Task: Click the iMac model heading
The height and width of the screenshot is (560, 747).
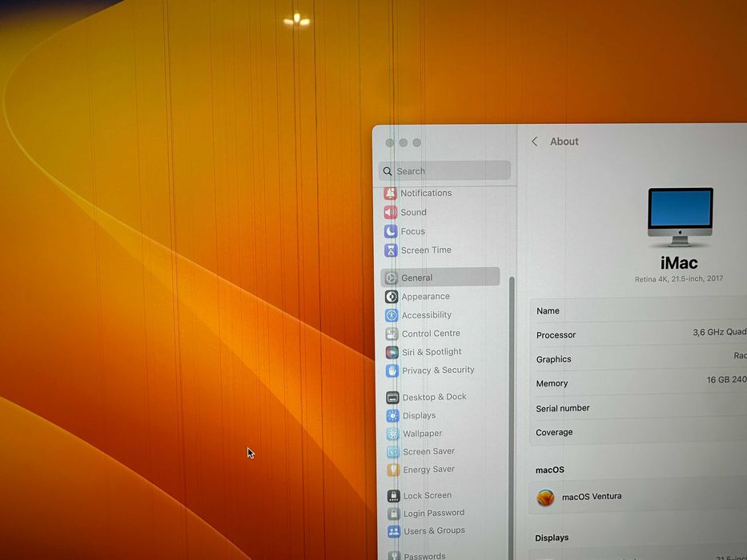Action: (679, 263)
